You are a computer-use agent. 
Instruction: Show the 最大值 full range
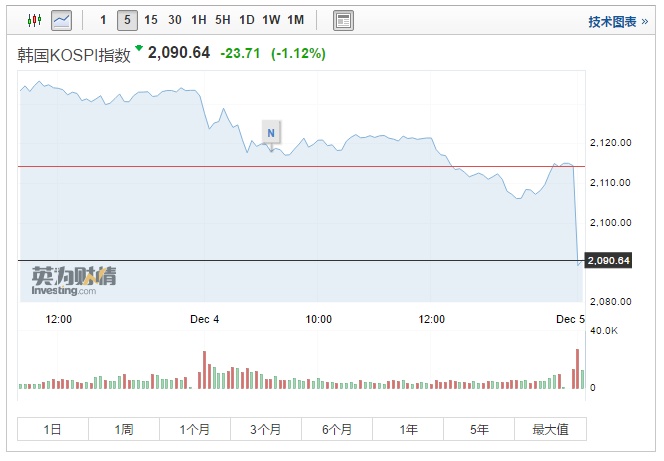pos(550,429)
